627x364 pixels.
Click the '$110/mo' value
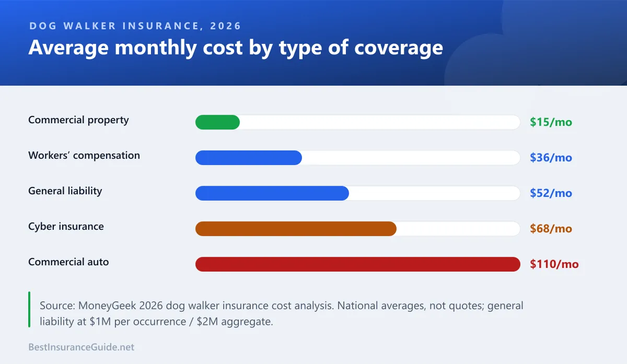[x=554, y=264]
